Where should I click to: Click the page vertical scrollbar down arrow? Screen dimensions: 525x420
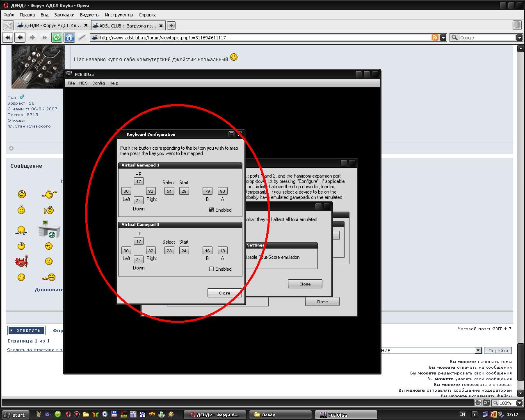(x=520, y=393)
